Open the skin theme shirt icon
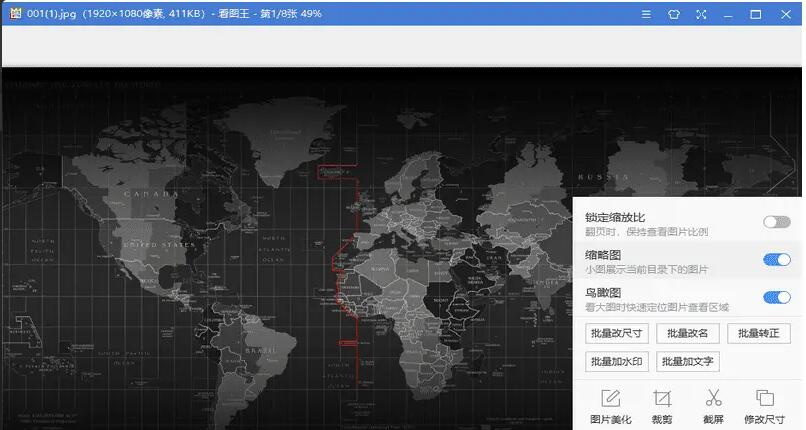This screenshot has height=430, width=806. tap(673, 15)
